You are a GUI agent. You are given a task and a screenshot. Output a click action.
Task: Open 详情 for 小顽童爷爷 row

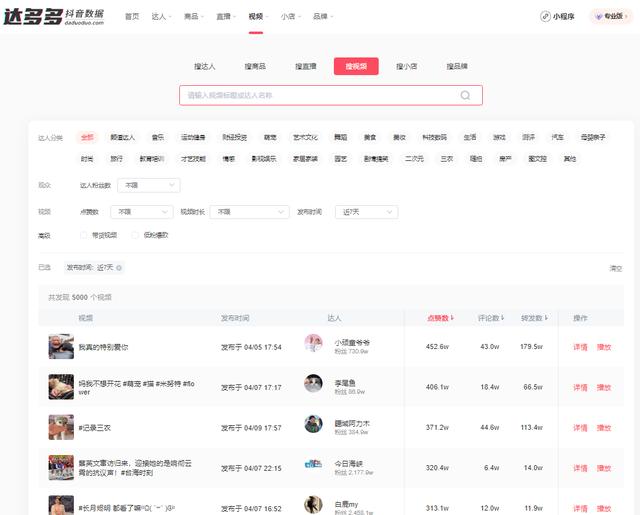point(580,347)
